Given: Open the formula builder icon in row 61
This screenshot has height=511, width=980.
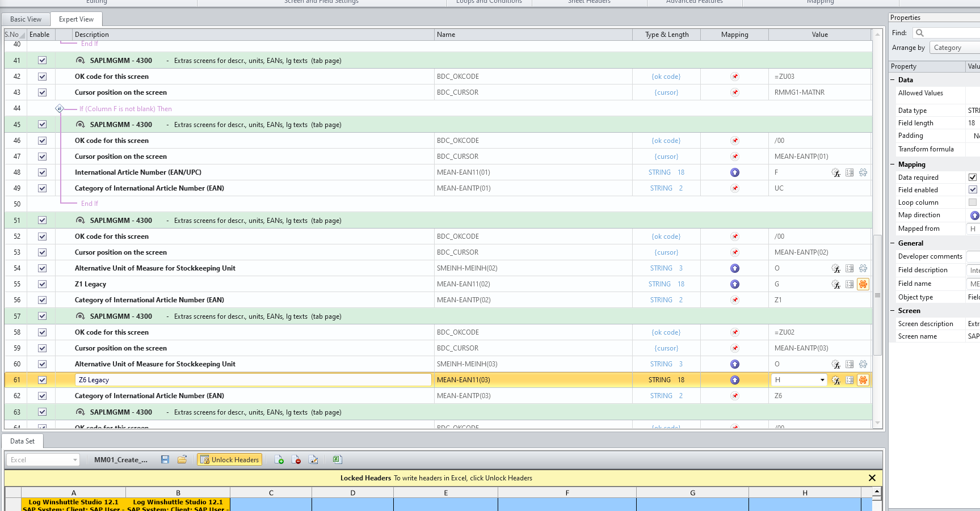Looking at the screenshot, I should click(836, 380).
